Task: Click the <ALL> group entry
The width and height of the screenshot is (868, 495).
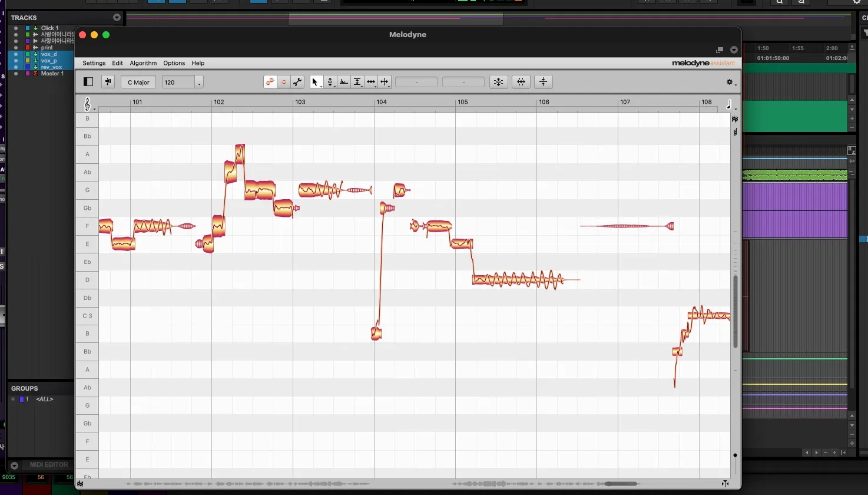Action: (x=45, y=400)
